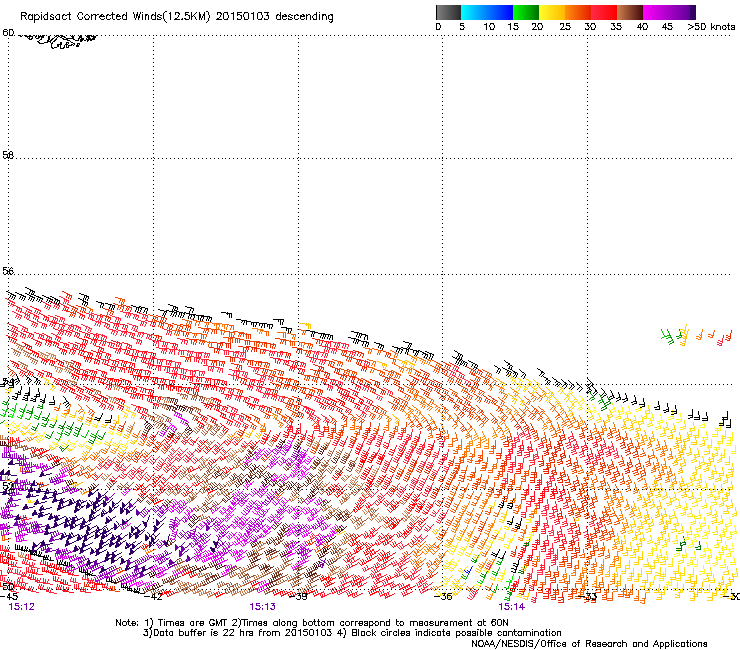Click the legend label '25'
The height and width of the screenshot is (650, 740).
565,27
